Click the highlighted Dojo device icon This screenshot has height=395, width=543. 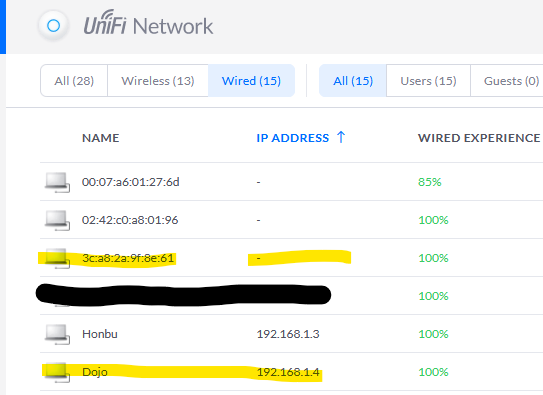(x=57, y=372)
